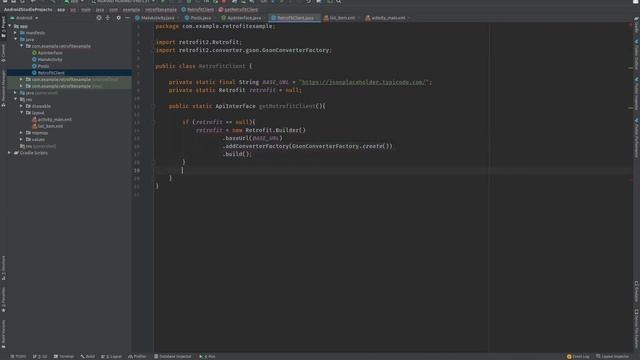Viewport: 640px width, 360px height.
Task: Open the TODO tool window
Action: (18, 356)
